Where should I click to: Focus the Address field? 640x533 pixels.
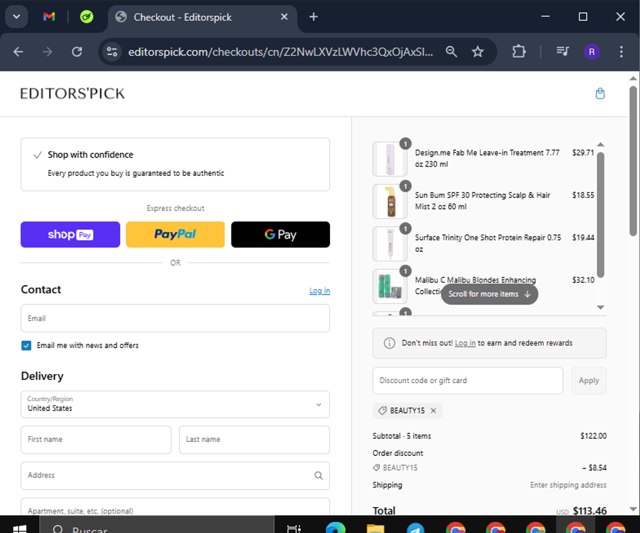[x=175, y=475]
